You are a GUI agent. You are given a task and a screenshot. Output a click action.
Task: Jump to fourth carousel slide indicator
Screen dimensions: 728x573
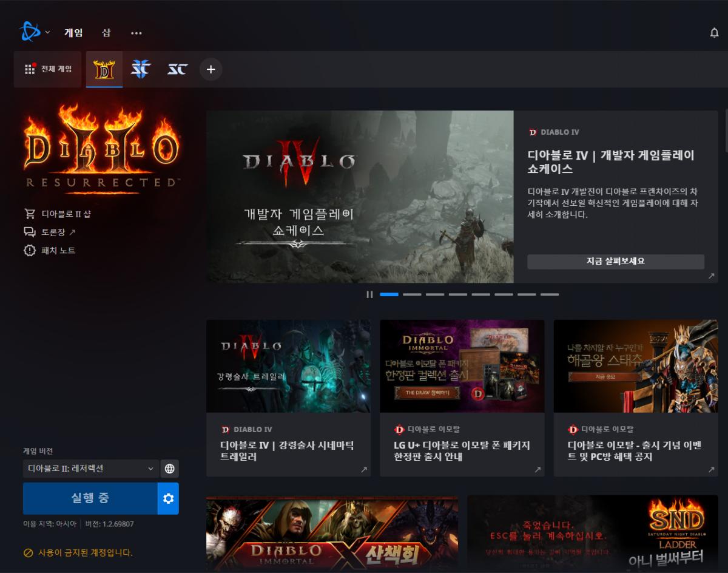[x=458, y=294]
